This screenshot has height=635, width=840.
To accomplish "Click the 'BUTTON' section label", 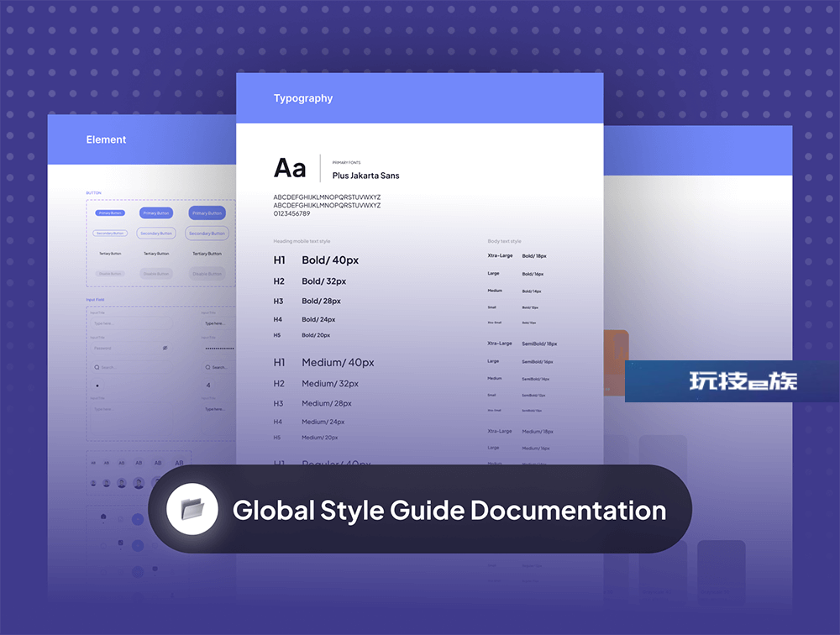I will (x=94, y=193).
